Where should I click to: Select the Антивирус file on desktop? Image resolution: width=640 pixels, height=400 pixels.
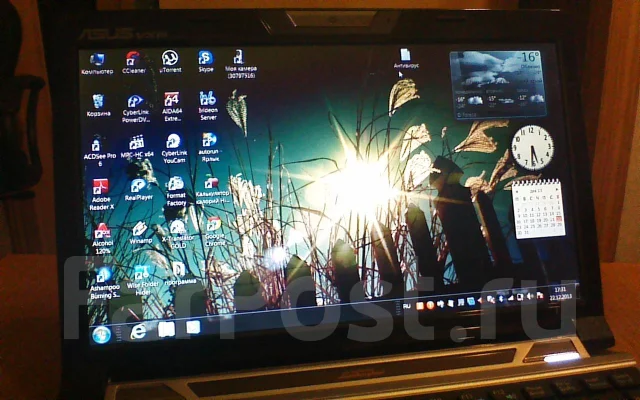click(406, 58)
